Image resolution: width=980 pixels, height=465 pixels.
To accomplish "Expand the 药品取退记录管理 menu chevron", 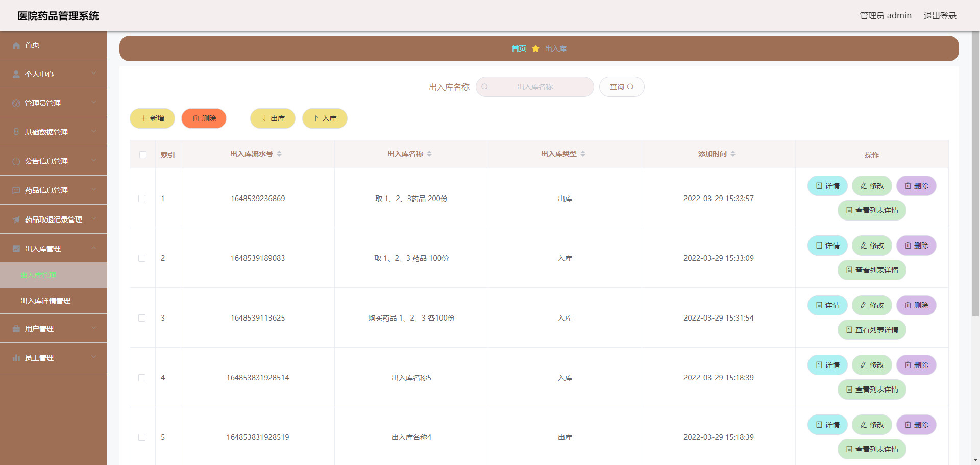I will point(94,219).
